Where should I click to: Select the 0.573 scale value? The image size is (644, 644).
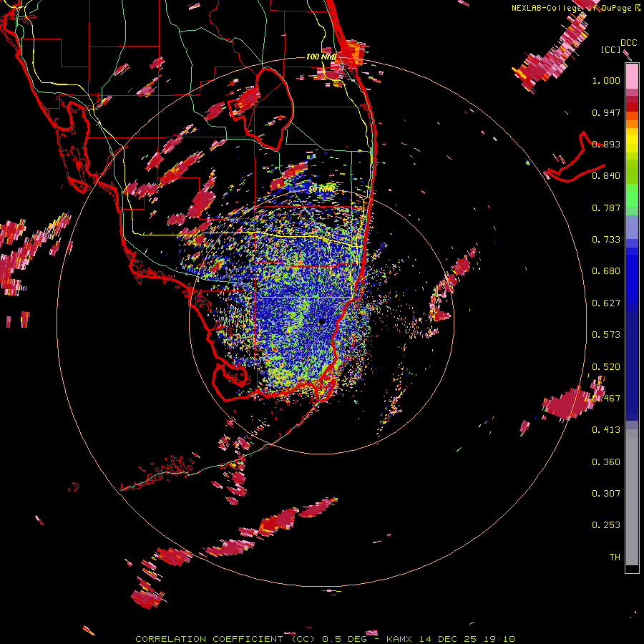coord(606,335)
